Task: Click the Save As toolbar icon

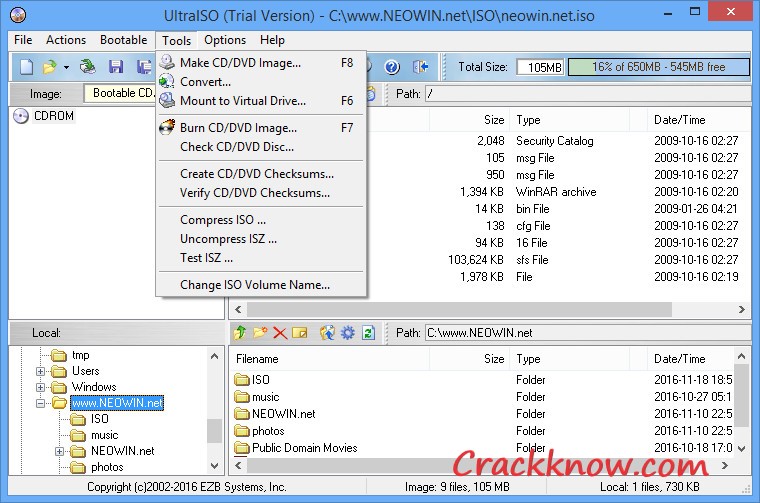Action: (144, 67)
